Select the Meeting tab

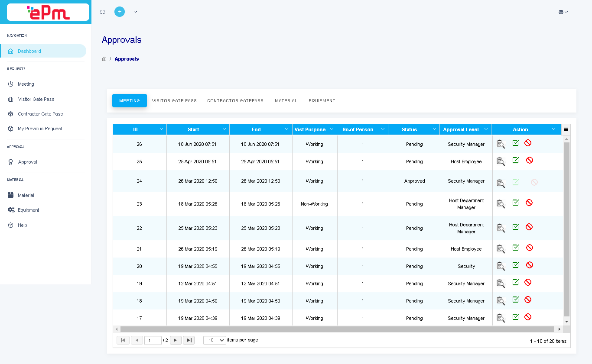[130, 100]
